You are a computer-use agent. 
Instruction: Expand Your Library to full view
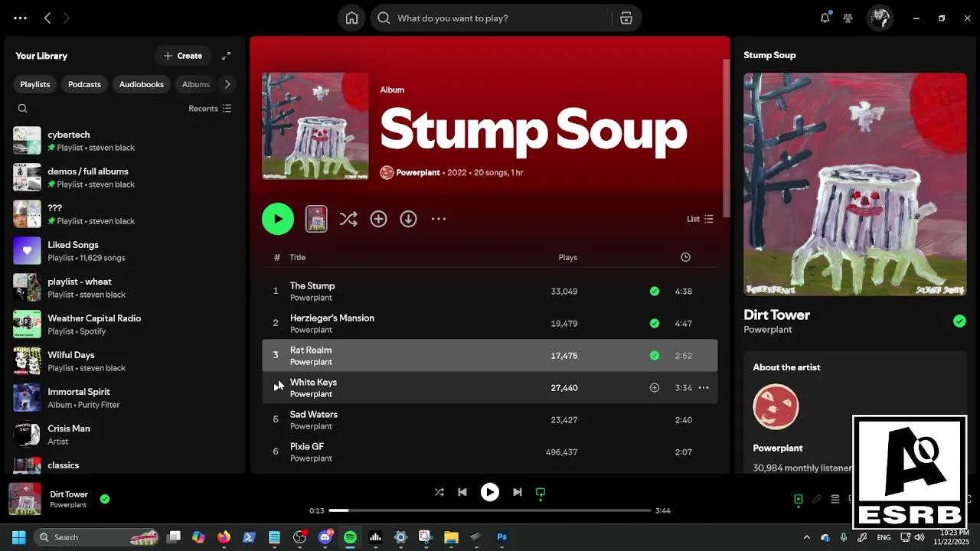click(227, 56)
